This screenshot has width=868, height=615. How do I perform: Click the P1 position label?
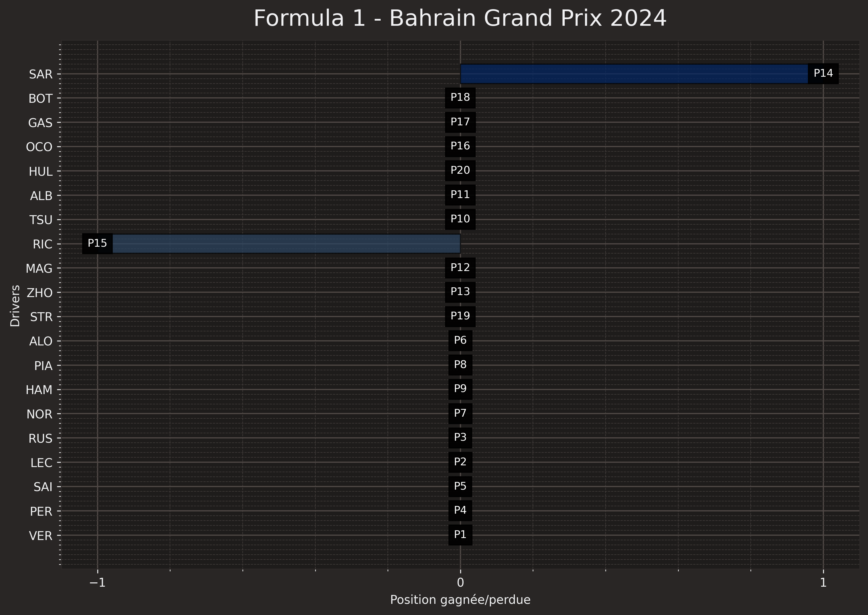460,535
